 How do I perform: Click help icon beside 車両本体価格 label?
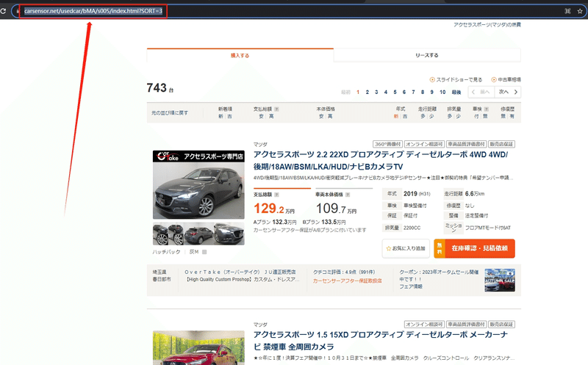pos(348,195)
